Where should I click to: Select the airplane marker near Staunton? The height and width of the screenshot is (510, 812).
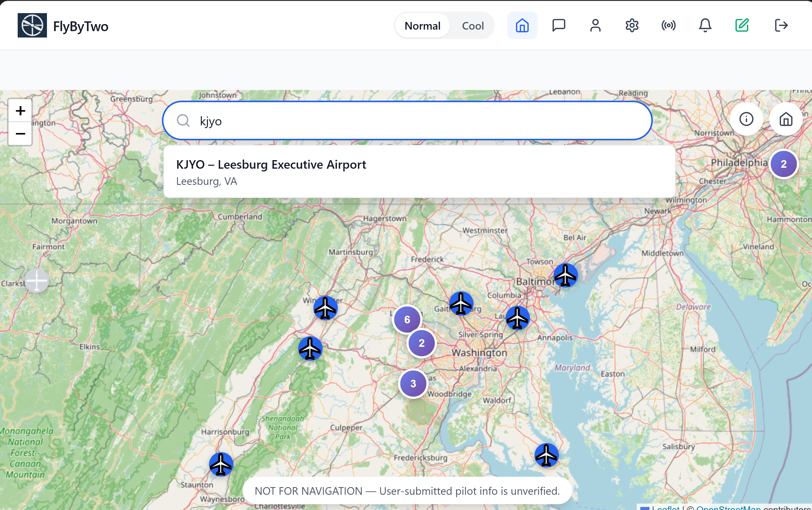pos(221,464)
